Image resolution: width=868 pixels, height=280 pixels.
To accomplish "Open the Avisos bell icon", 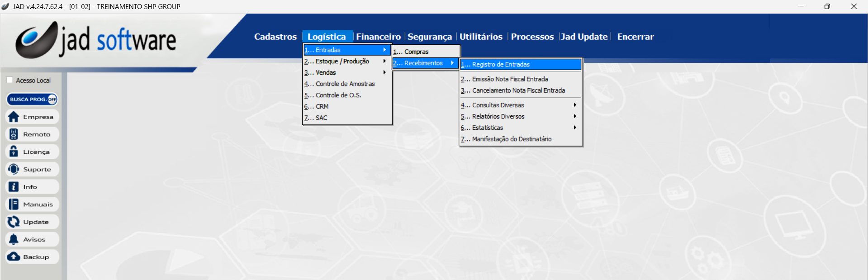I will tap(14, 239).
